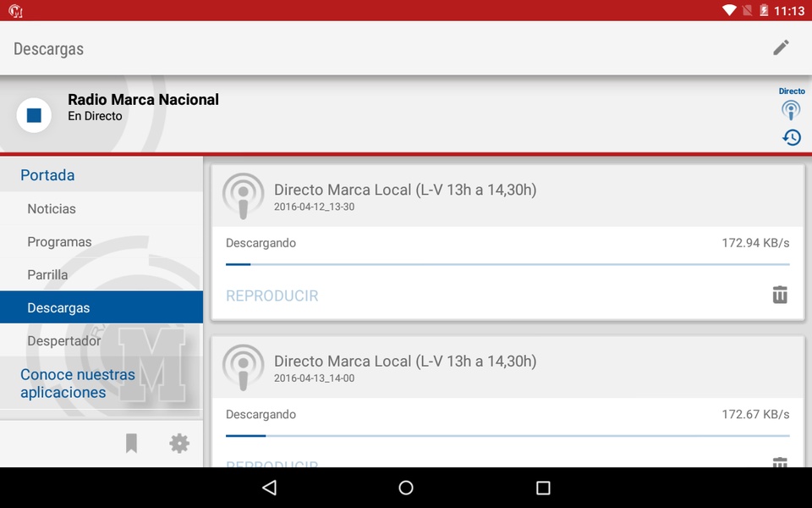Click progress bar of 172.67 KB/s download

pos(507,436)
